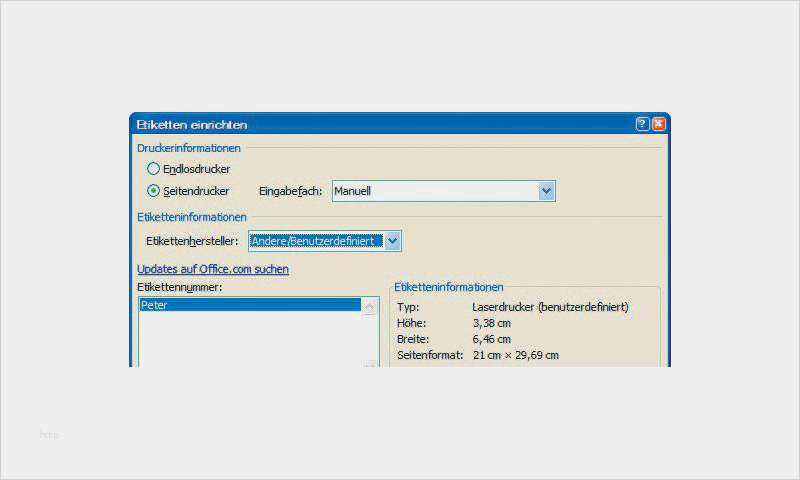The image size is (800, 480).
Task: Select the Seitendrucker radio button
Action: [x=153, y=190]
